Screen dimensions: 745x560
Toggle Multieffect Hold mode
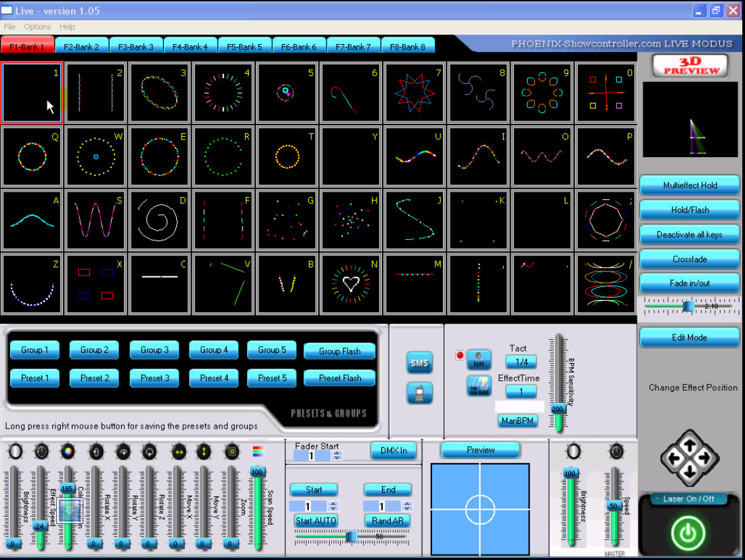tap(689, 185)
